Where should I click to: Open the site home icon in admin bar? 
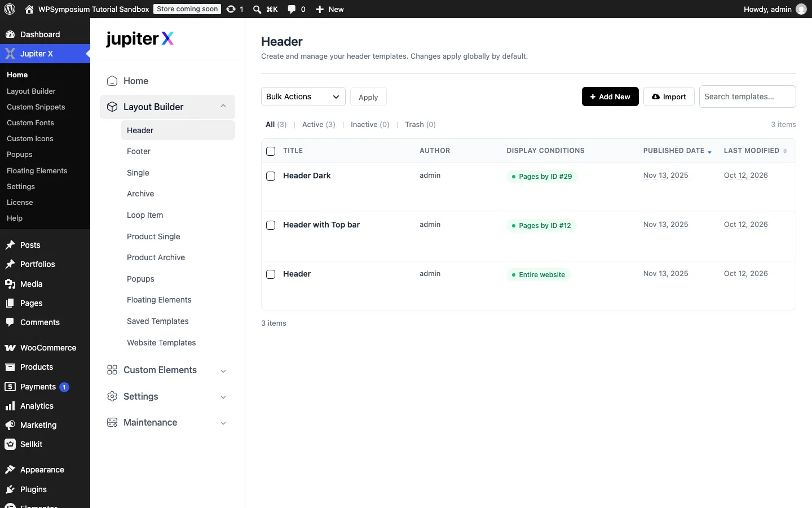pos(29,9)
